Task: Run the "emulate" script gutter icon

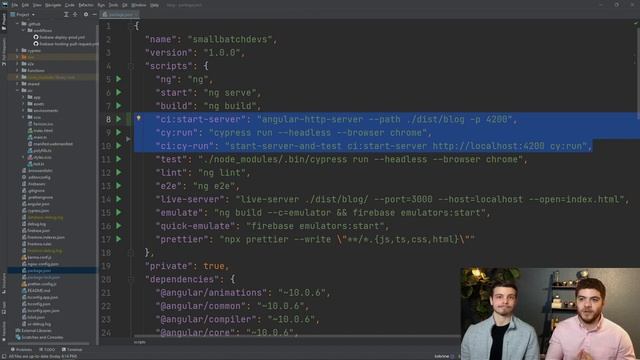Action: pyautogui.click(x=119, y=212)
